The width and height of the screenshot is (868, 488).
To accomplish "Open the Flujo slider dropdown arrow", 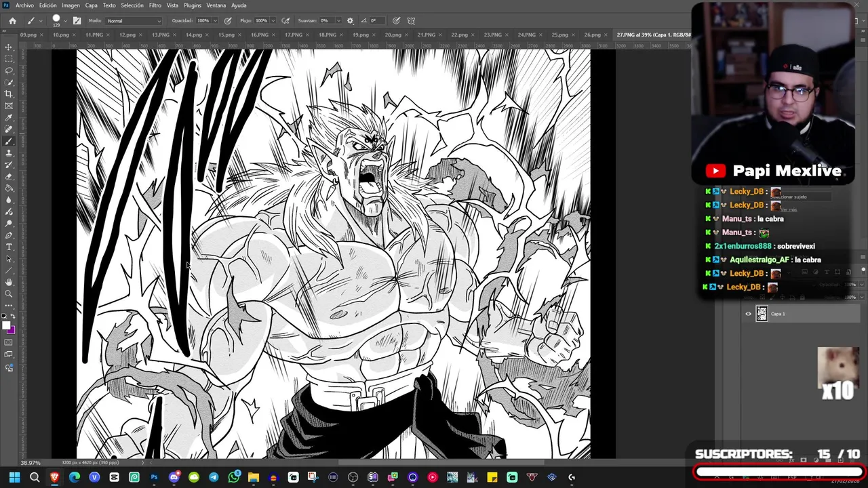I will coord(273,21).
